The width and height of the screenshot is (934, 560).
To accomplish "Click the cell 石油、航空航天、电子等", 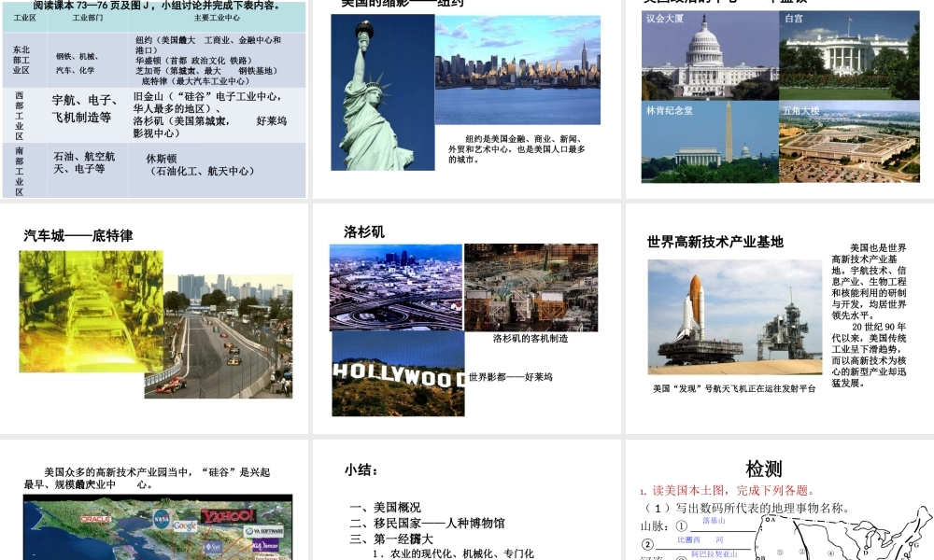I will point(84,162).
